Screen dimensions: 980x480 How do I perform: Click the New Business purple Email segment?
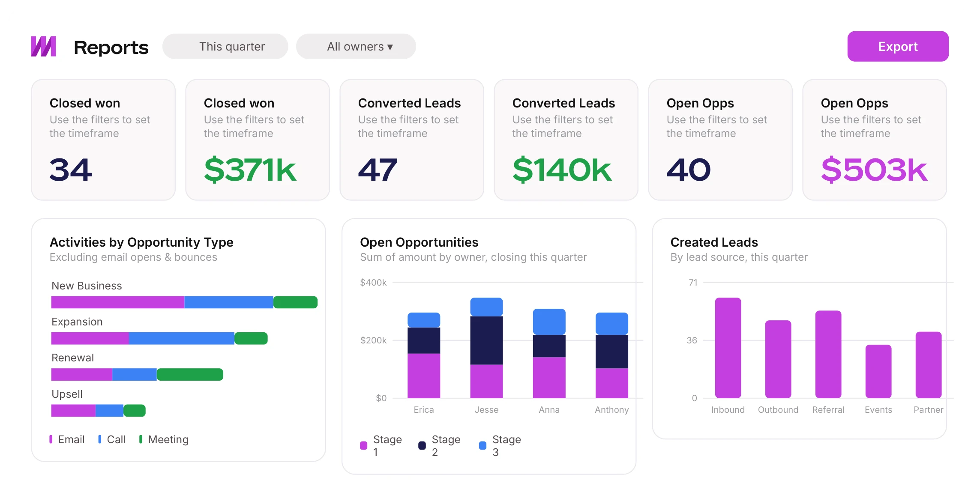coord(118,302)
